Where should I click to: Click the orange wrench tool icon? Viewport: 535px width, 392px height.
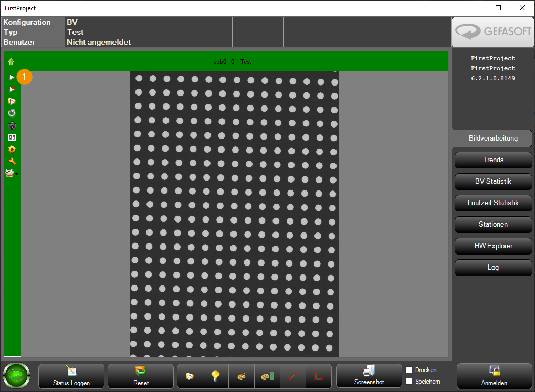(12, 162)
